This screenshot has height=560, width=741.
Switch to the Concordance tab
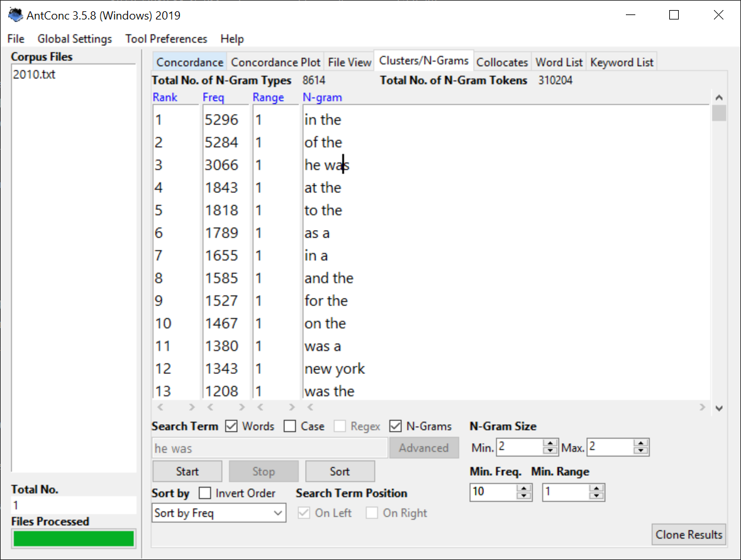(x=189, y=62)
